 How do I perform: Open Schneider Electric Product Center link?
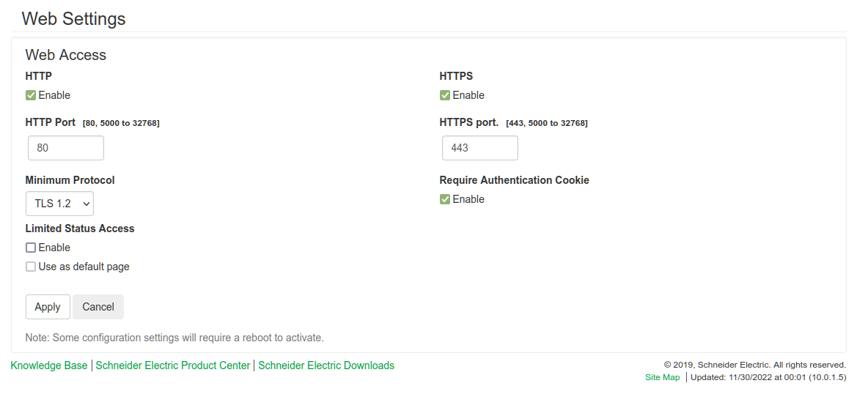(173, 365)
